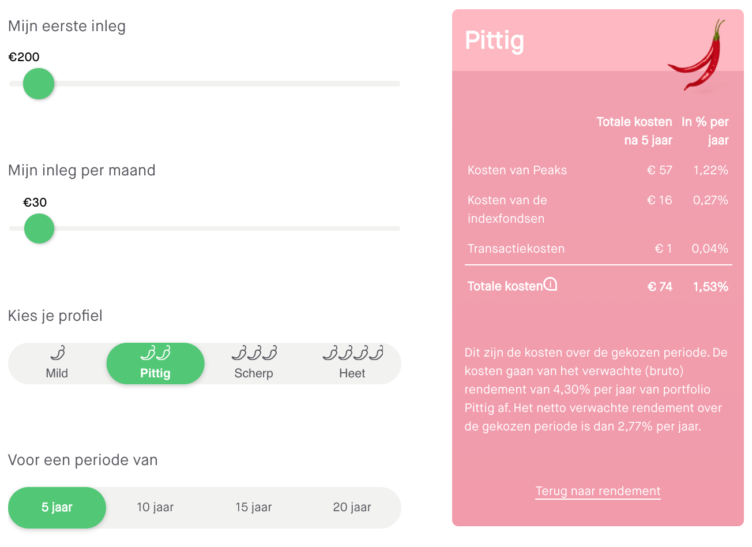752x547 pixels.
Task: Select the 5 jaar period
Action: click(x=57, y=508)
